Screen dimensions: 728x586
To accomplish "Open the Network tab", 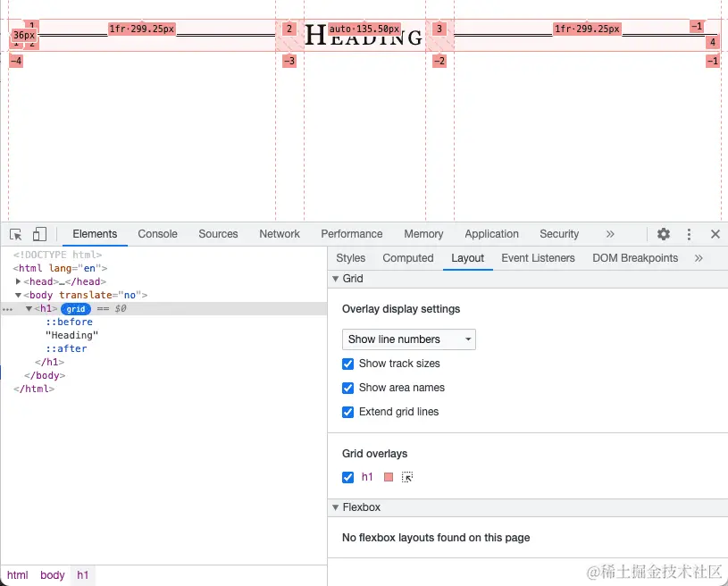I will coord(280,234).
